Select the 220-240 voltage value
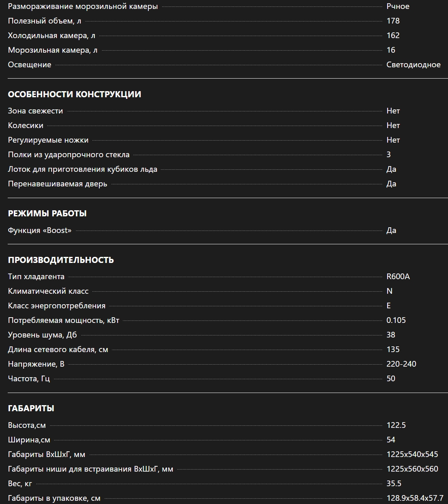This screenshot has height=504, width=448. tap(401, 364)
